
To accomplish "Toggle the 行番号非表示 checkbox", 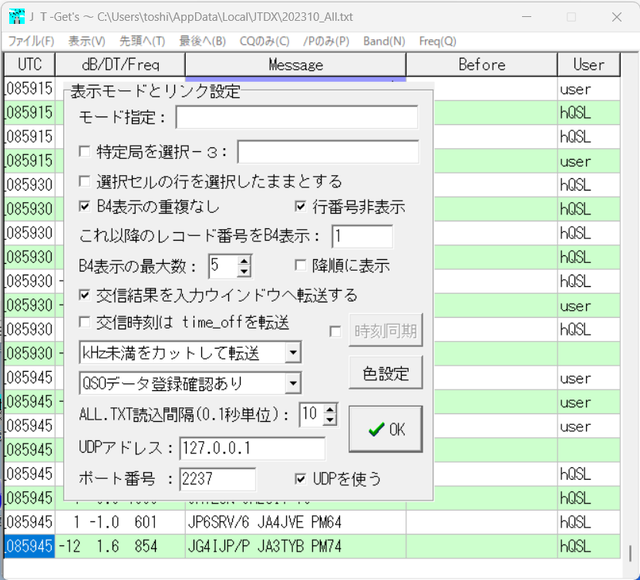I will point(300,207).
